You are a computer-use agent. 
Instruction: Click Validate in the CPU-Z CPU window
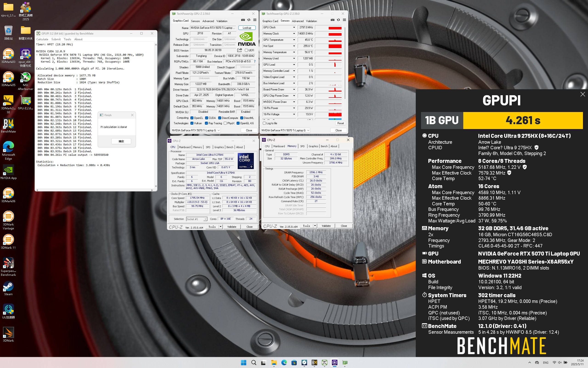tap(232, 227)
